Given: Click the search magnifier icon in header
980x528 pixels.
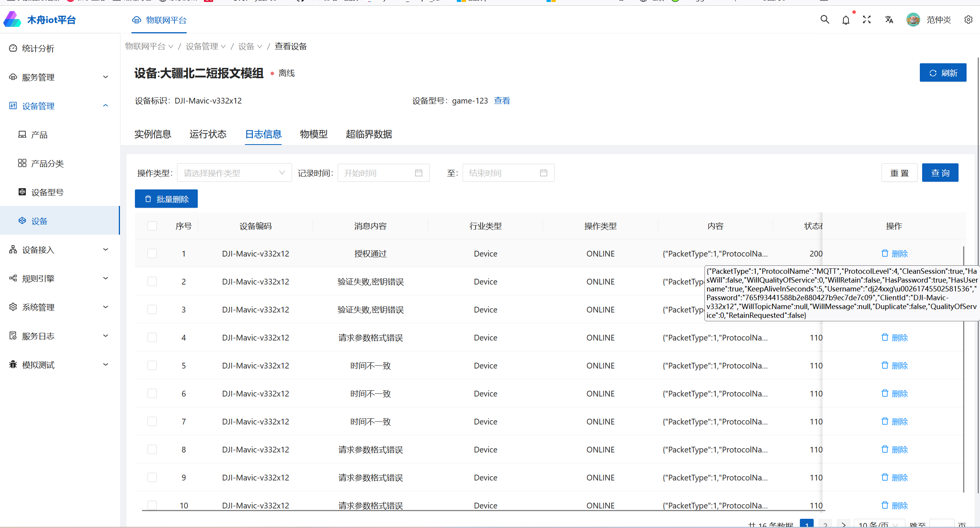Looking at the screenshot, I should click(x=824, y=20).
